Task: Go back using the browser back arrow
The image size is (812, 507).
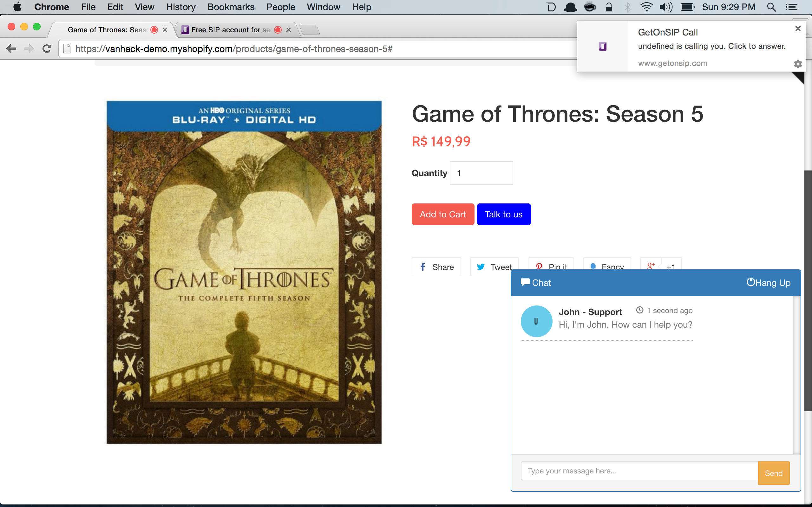Action: point(11,49)
